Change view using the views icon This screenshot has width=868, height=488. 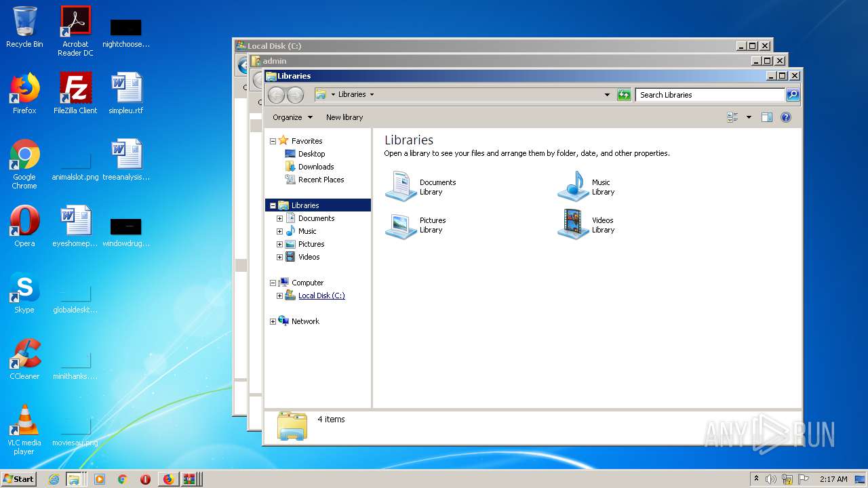[732, 117]
